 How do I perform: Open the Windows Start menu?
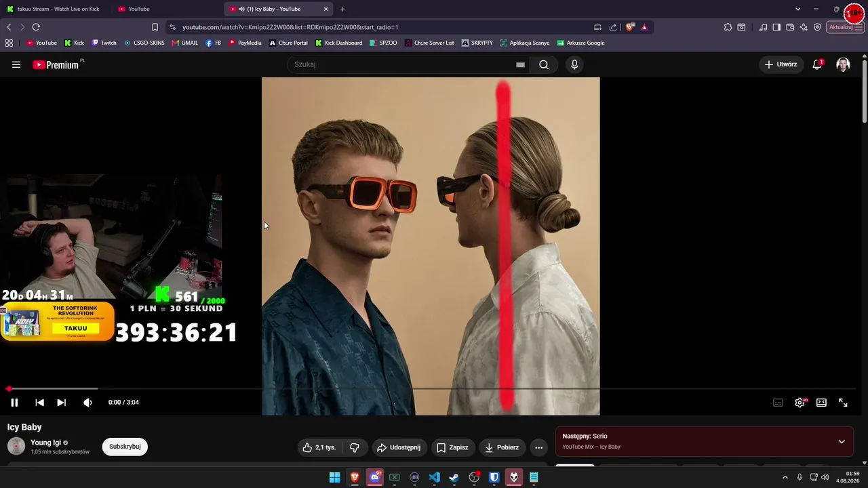334,477
